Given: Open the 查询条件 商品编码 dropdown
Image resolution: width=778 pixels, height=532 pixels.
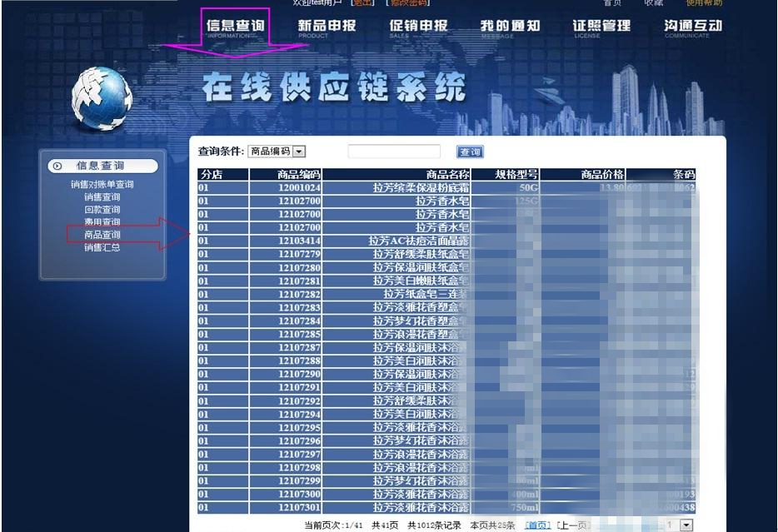Looking at the screenshot, I should [x=299, y=152].
